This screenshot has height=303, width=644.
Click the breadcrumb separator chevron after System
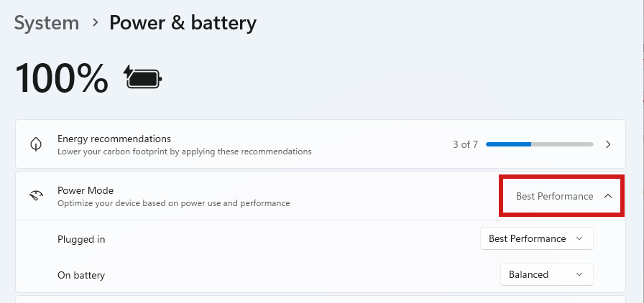click(96, 22)
